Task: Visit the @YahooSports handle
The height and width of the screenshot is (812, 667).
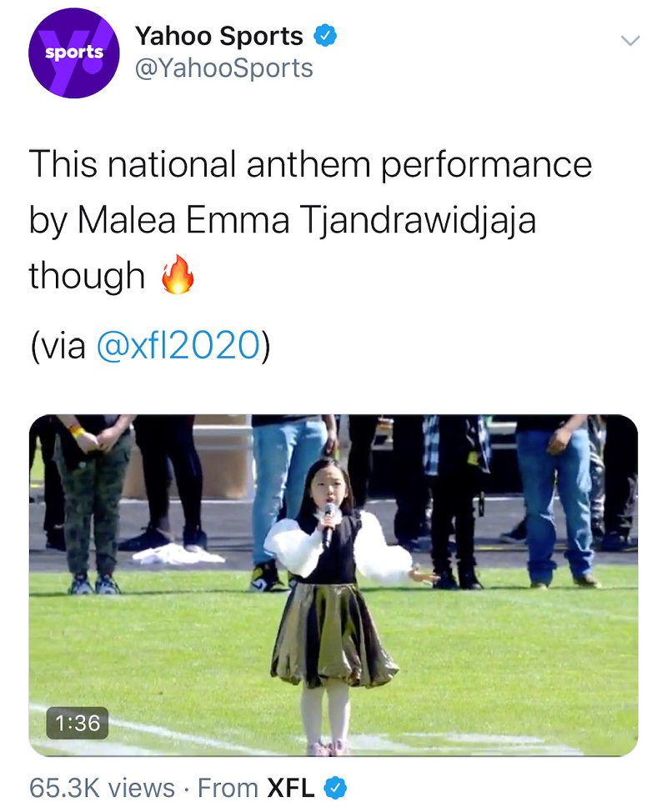Action: pyautogui.click(x=223, y=68)
